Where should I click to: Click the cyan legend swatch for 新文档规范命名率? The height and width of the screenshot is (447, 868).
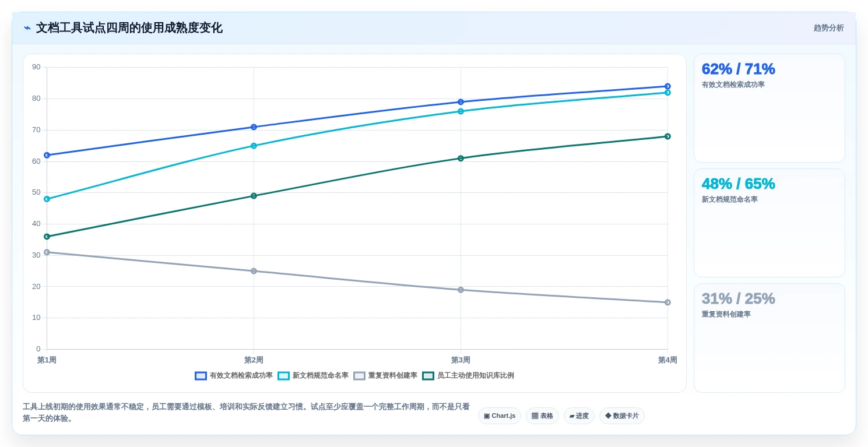point(284,376)
